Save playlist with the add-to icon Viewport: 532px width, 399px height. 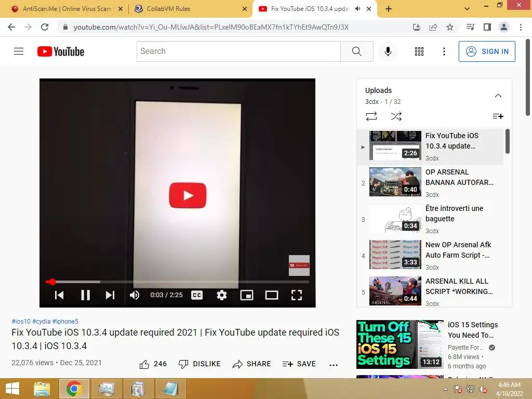pos(498,116)
